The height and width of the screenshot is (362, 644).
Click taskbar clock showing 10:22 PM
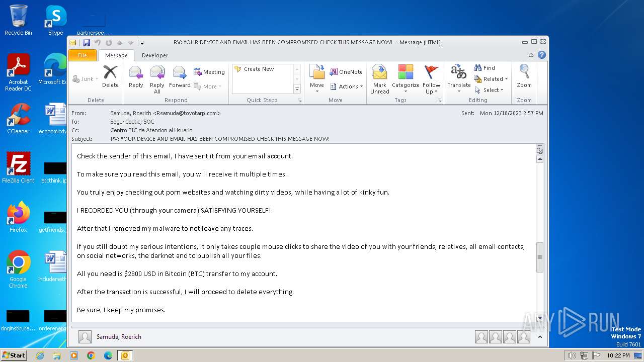coord(618,355)
